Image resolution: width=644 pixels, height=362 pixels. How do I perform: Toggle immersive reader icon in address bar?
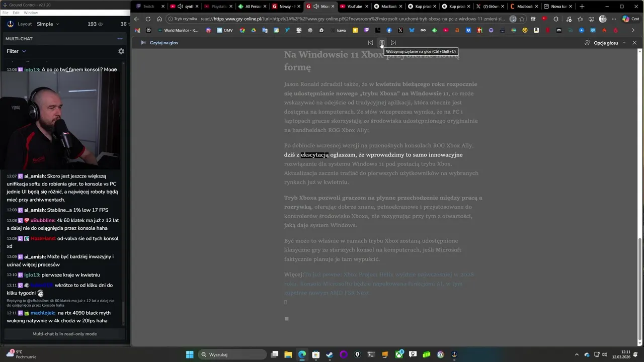point(513,19)
